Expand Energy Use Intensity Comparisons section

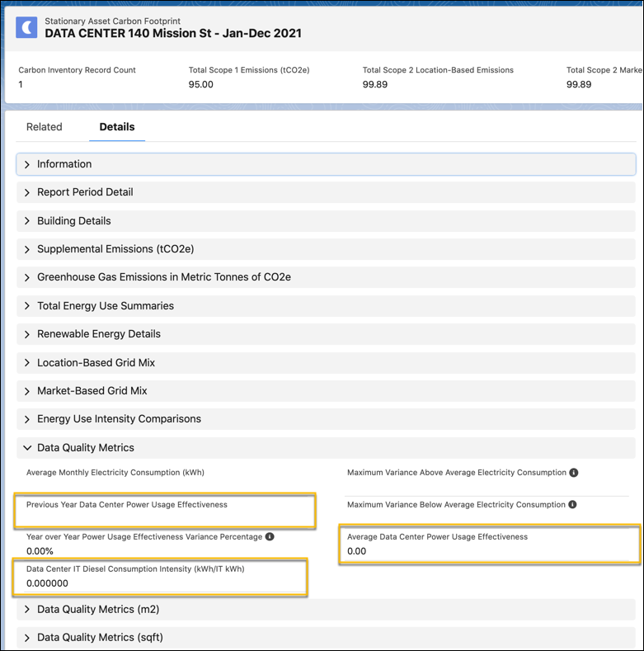pyautogui.click(x=326, y=419)
